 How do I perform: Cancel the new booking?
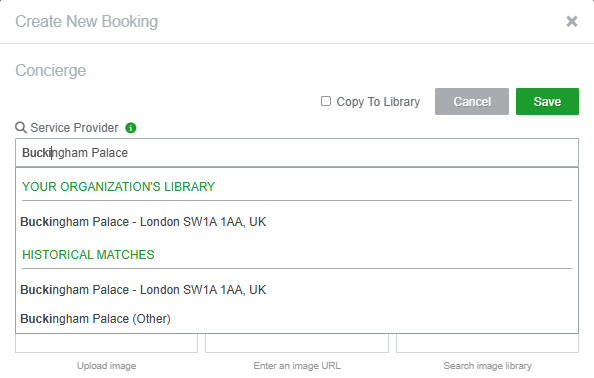(x=472, y=102)
